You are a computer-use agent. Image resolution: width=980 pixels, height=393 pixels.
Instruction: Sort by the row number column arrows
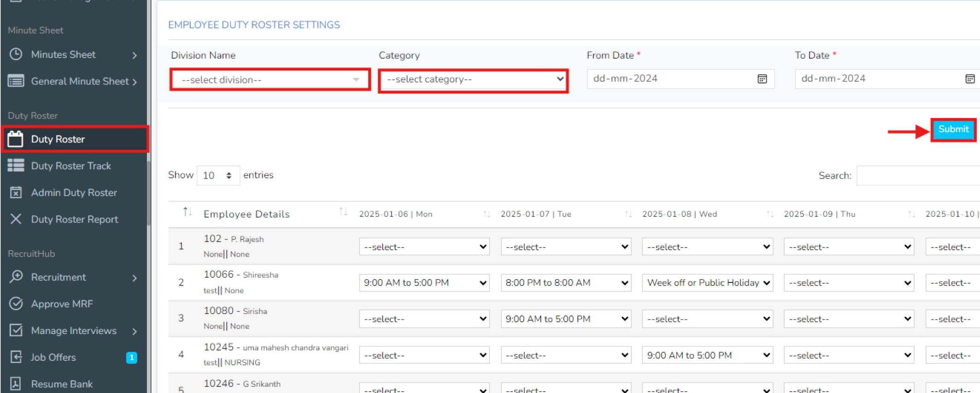tap(187, 212)
